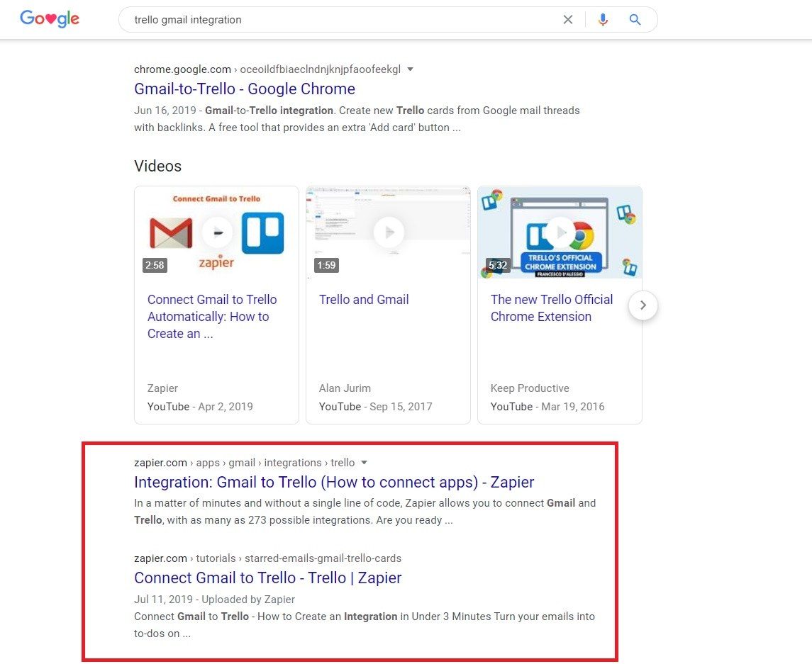Play the 'Trello and Gmail' video thumbnail
812x664 pixels.
(389, 232)
